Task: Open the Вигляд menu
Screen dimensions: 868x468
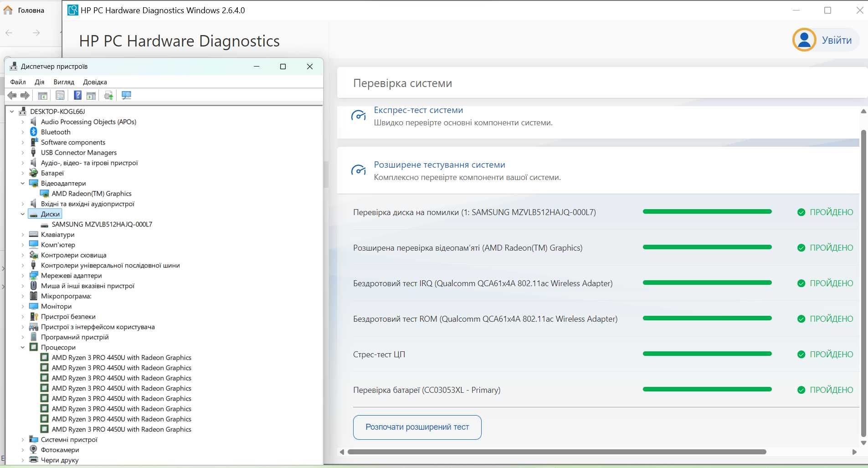Action: [x=64, y=82]
